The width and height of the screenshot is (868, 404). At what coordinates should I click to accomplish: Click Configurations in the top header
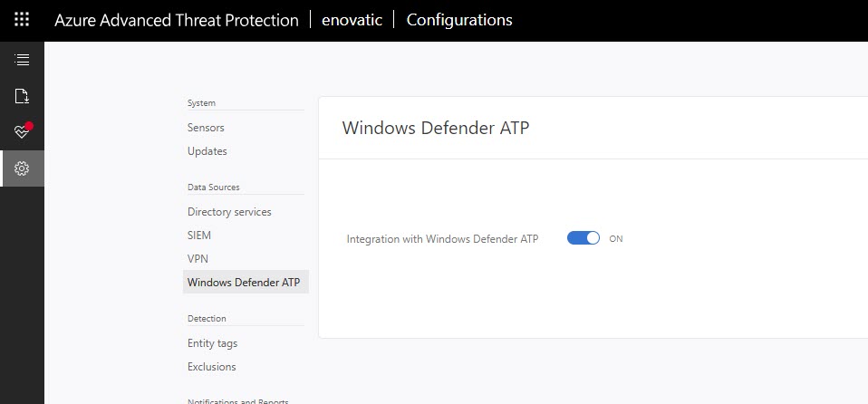[459, 20]
